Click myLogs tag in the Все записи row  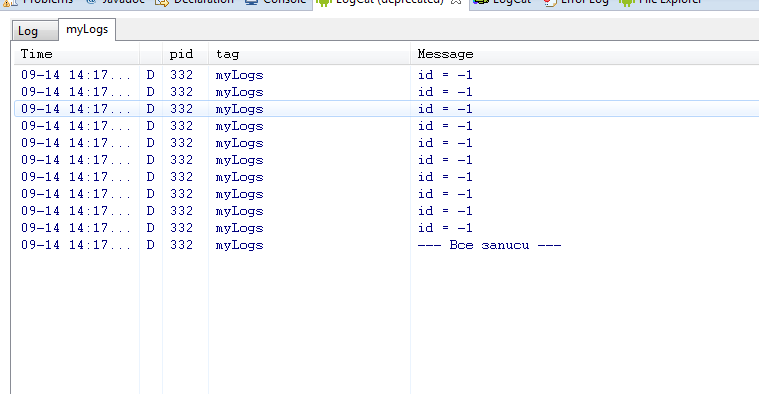pyautogui.click(x=240, y=245)
